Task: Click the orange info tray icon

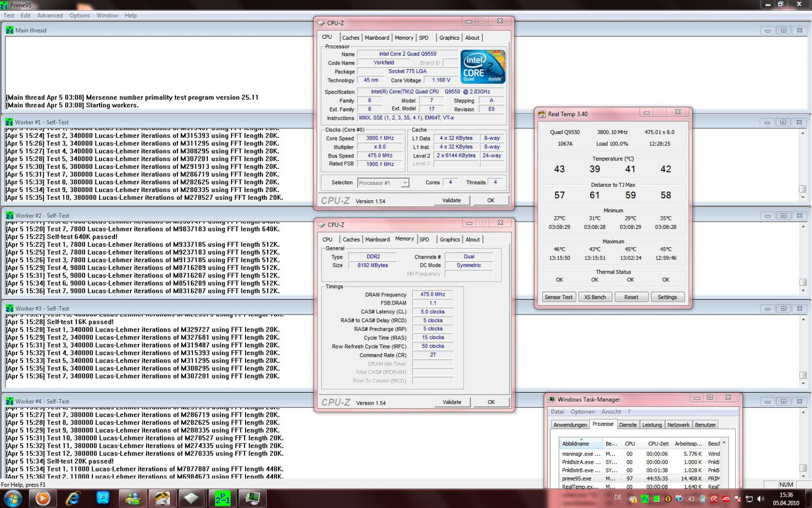Action: click(668, 499)
